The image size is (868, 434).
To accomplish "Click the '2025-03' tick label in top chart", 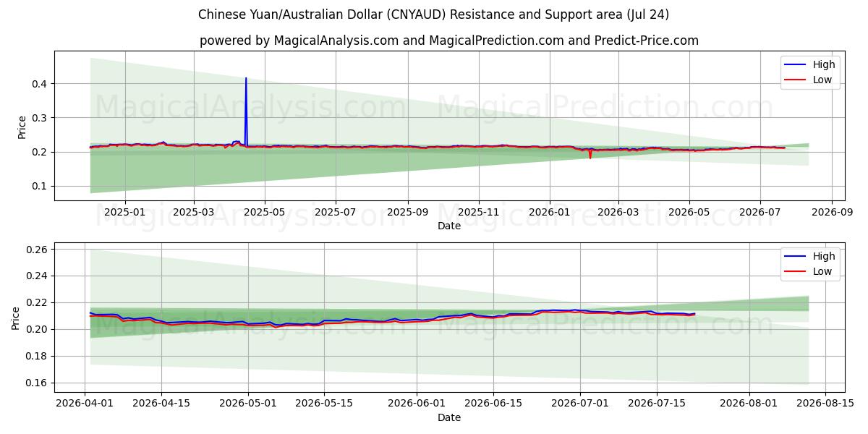I will point(193,213).
